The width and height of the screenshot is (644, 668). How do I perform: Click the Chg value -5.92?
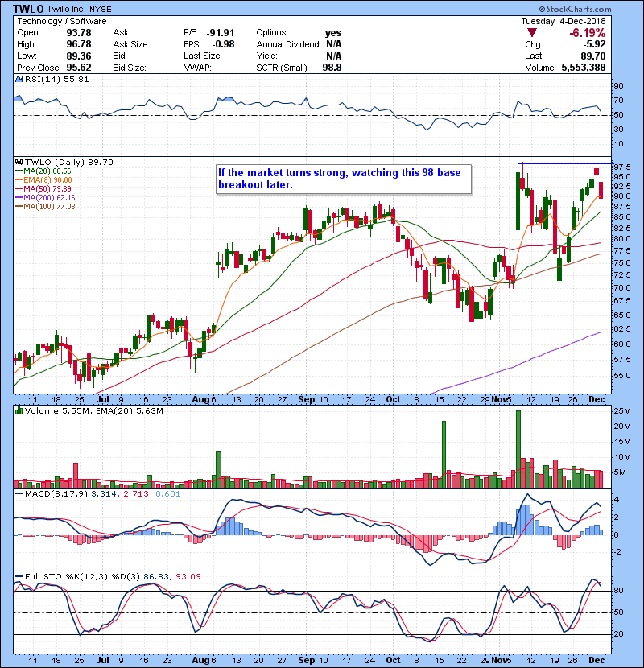pos(595,44)
